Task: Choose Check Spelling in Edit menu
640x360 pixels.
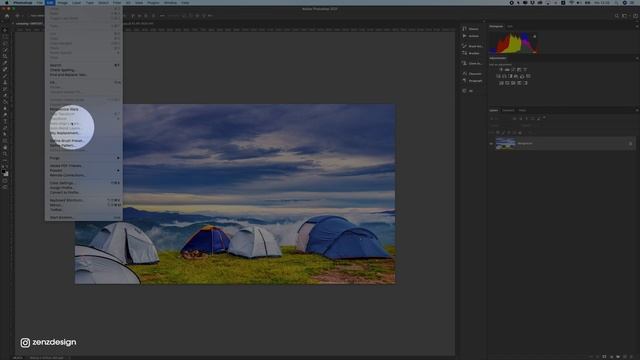Action: [84, 70]
